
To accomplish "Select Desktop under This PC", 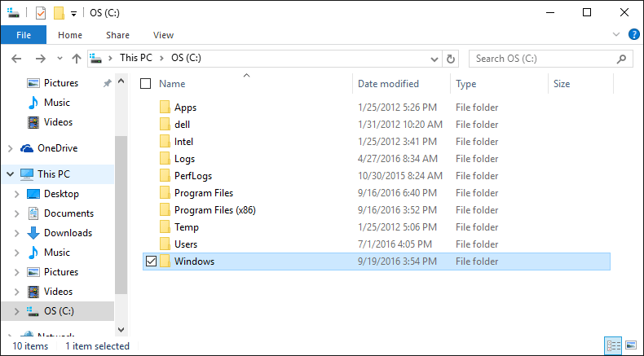I will (61, 194).
